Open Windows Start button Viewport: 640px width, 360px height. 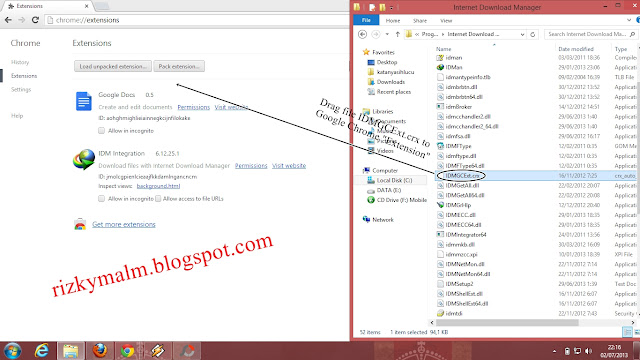click(13, 351)
